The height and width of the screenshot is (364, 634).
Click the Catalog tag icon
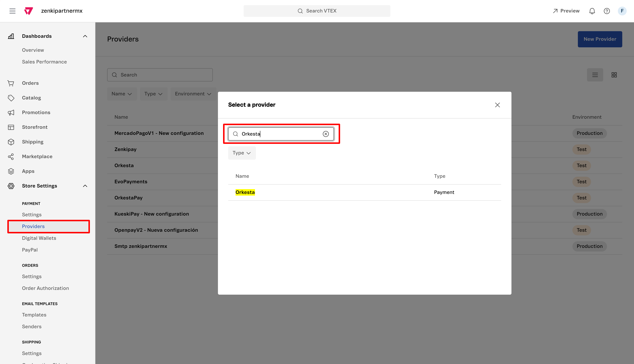click(x=11, y=98)
